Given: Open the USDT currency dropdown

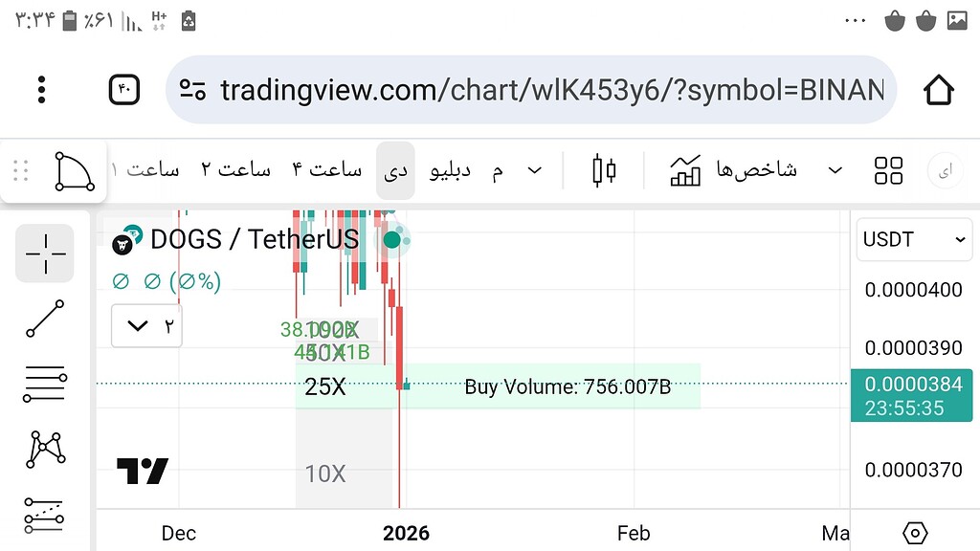Looking at the screenshot, I should [912, 239].
